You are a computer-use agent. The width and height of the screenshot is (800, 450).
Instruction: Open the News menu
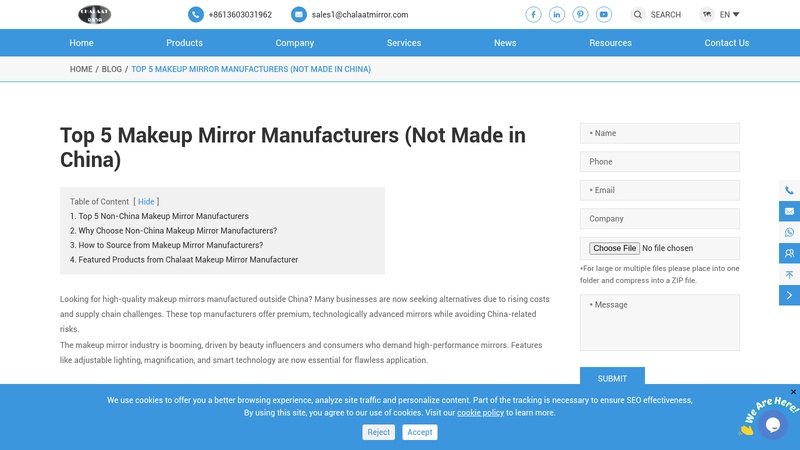point(505,43)
